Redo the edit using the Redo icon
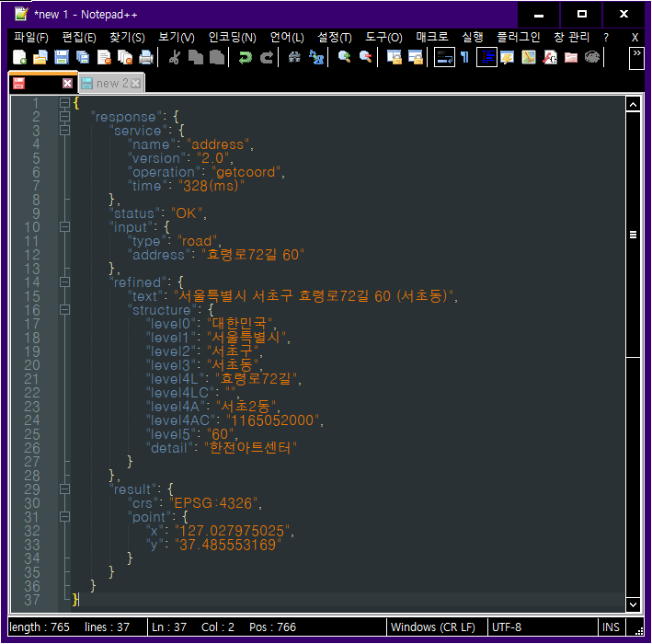Viewport: 652px width, 644px height. point(266,57)
